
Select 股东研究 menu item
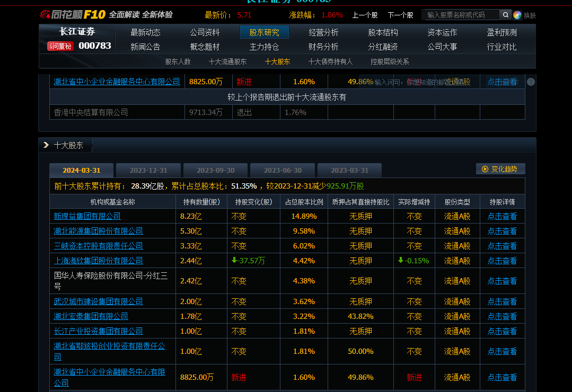pos(264,32)
